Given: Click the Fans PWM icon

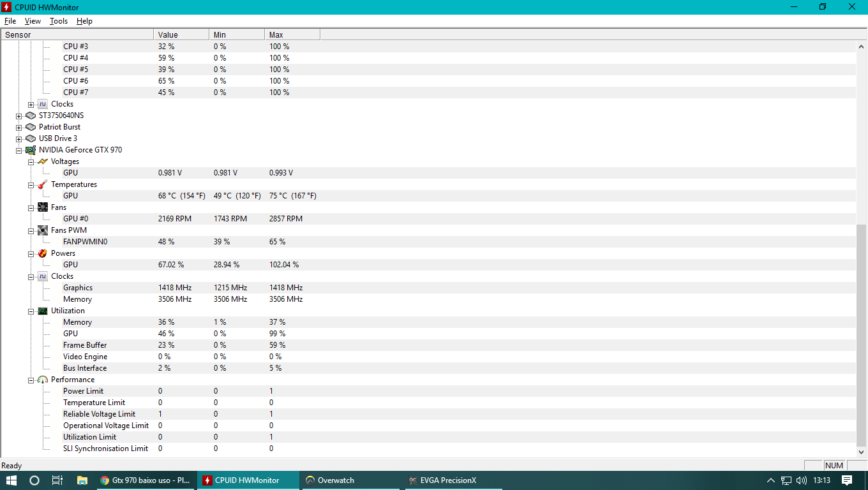Looking at the screenshot, I should 43,230.
